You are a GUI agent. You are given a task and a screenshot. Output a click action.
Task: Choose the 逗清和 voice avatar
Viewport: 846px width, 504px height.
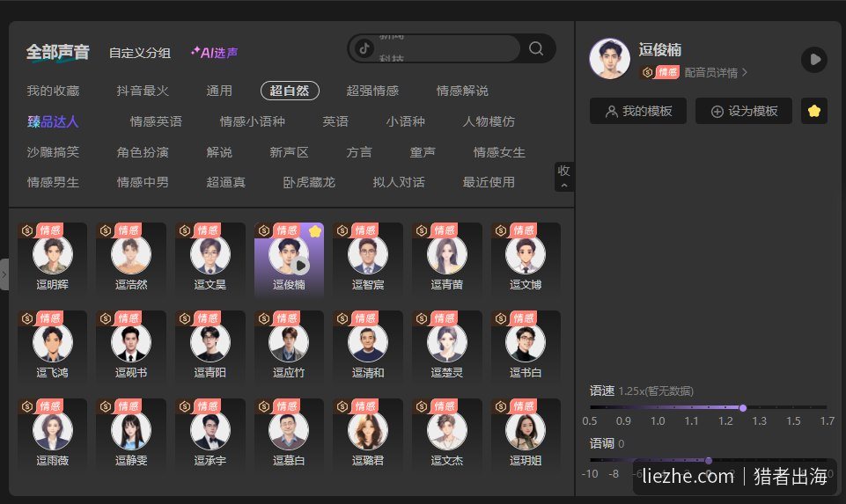coord(368,342)
